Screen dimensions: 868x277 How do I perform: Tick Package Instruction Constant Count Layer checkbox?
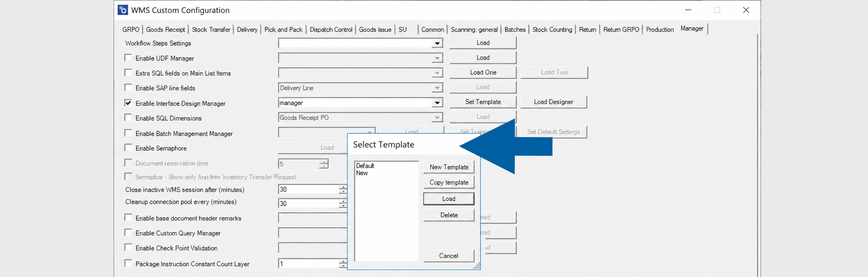pos(128,264)
